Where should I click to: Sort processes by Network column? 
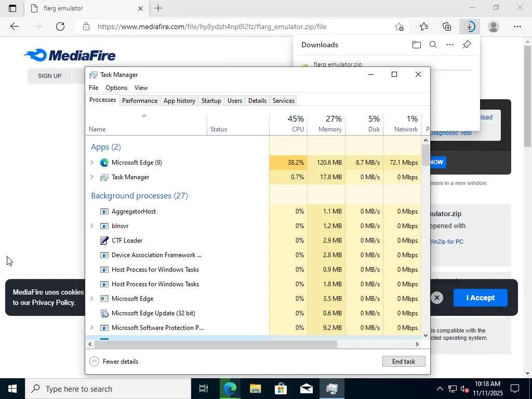[x=403, y=124]
